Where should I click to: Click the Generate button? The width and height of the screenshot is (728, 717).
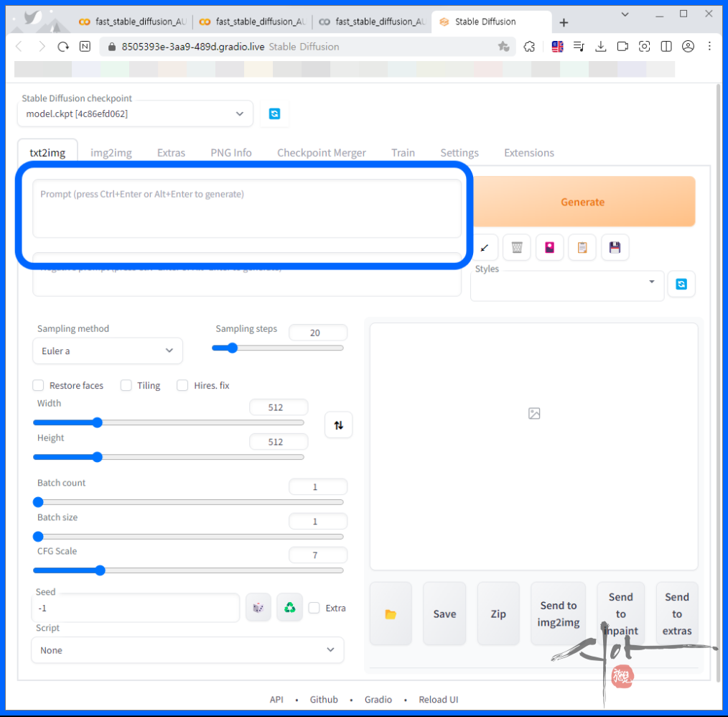click(583, 202)
